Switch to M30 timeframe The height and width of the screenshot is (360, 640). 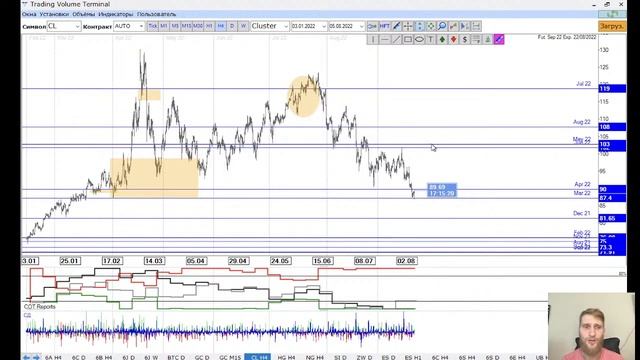tap(198, 26)
